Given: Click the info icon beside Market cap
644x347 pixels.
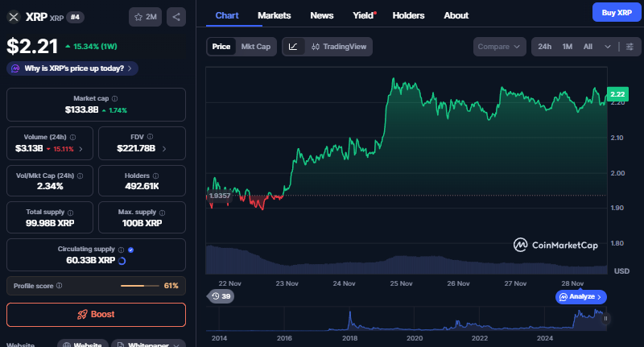Looking at the screenshot, I should (114, 98).
